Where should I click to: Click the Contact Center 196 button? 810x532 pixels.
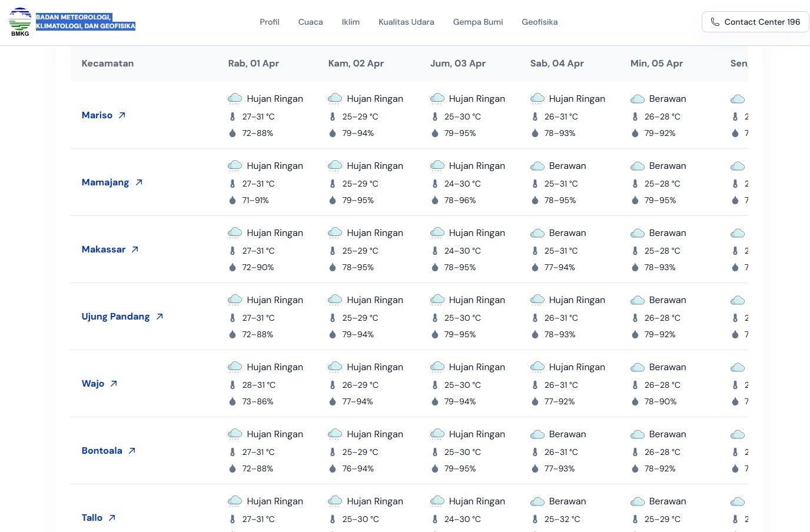[x=755, y=22]
